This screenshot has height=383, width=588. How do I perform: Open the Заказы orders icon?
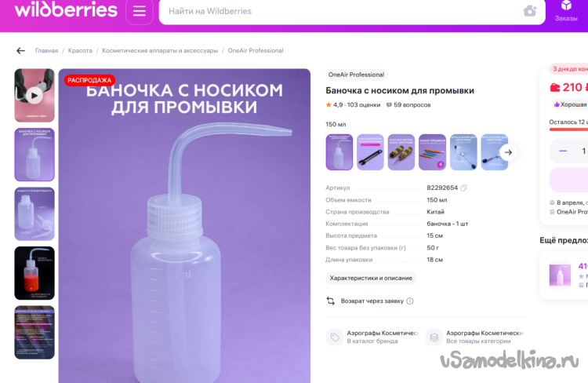point(566,11)
